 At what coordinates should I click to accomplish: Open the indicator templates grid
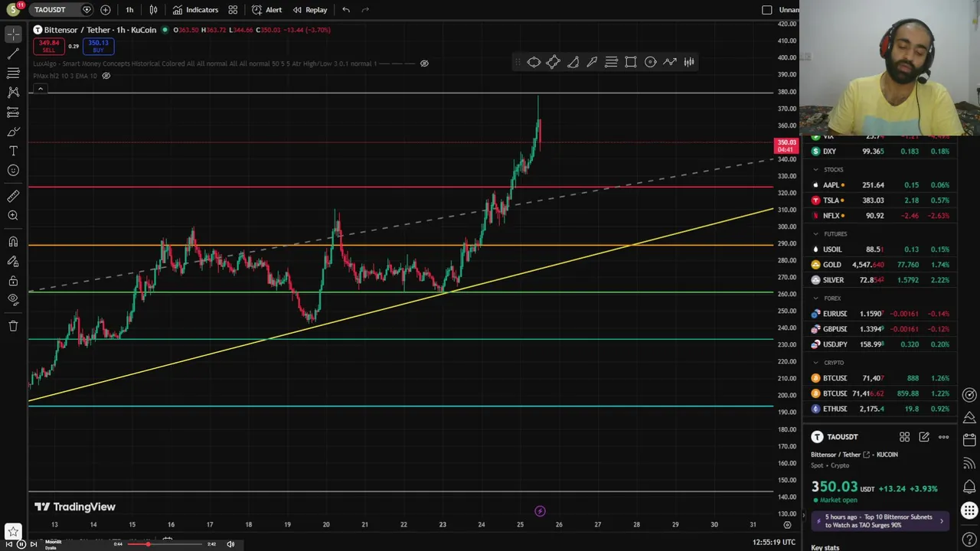click(x=233, y=10)
